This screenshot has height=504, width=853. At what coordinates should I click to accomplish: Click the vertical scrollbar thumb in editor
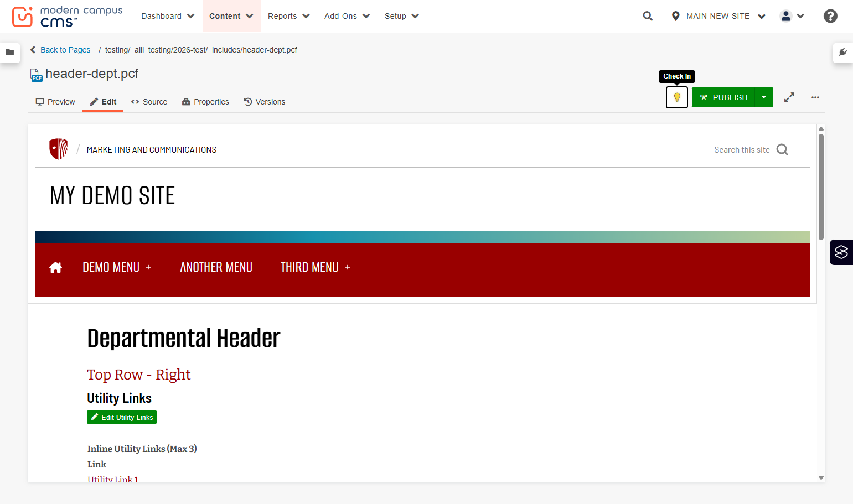tap(821, 186)
